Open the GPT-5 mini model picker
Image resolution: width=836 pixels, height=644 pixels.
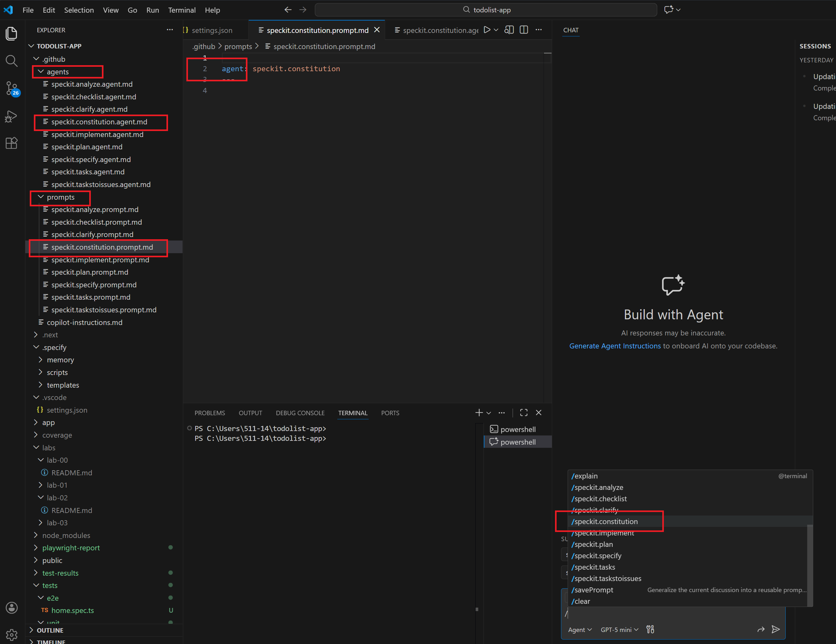619,630
